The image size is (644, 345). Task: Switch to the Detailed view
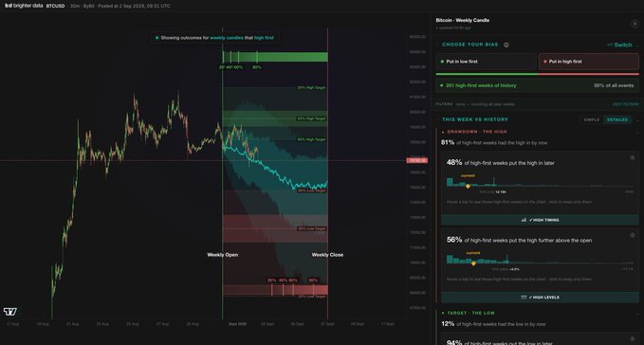point(617,119)
